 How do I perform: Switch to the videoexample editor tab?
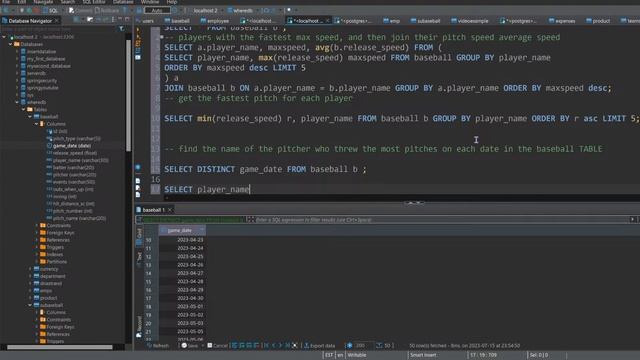pos(469,21)
